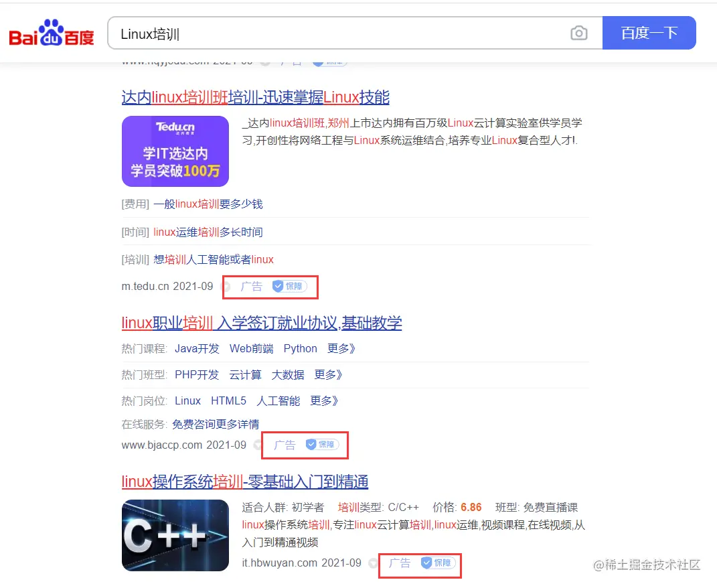717x588 pixels.
Task: Click the 广告 label next to m.tedu.cn
Action: tap(252, 287)
